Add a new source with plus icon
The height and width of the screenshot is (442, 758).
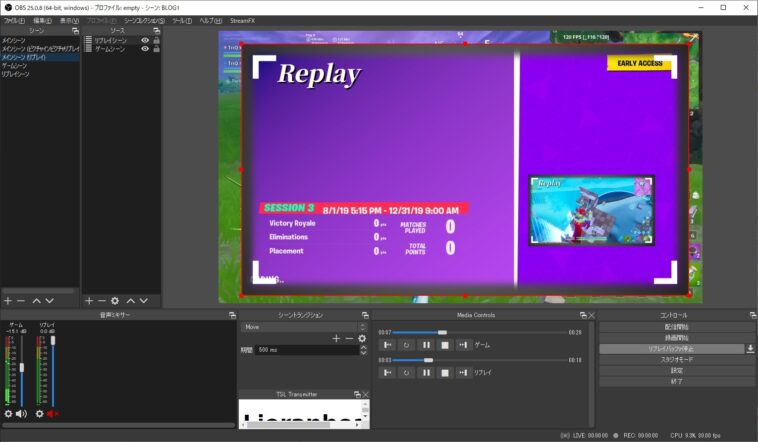tap(89, 301)
